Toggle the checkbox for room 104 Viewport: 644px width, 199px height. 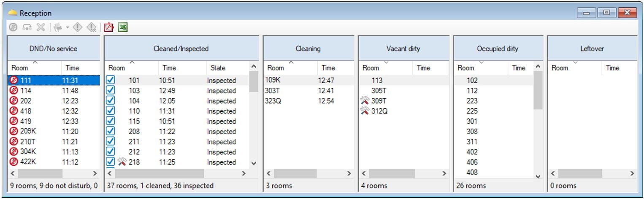tap(111, 101)
